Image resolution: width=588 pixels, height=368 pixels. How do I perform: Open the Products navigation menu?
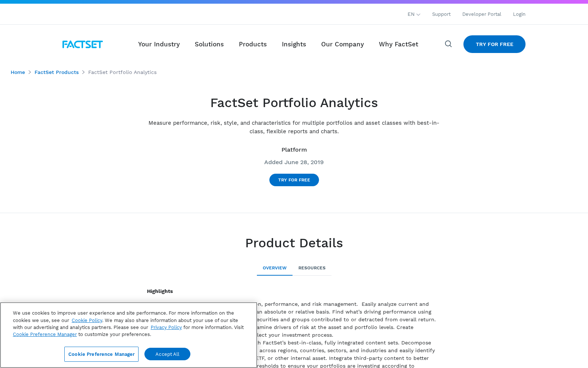pyautogui.click(x=253, y=44)
